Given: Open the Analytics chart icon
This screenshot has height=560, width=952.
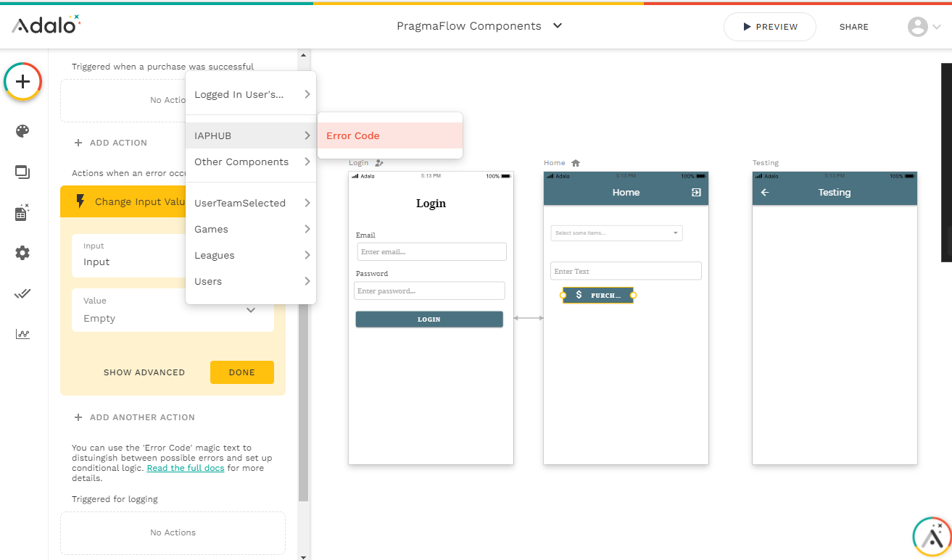Looking at the screenshot, I should [22, 334].
